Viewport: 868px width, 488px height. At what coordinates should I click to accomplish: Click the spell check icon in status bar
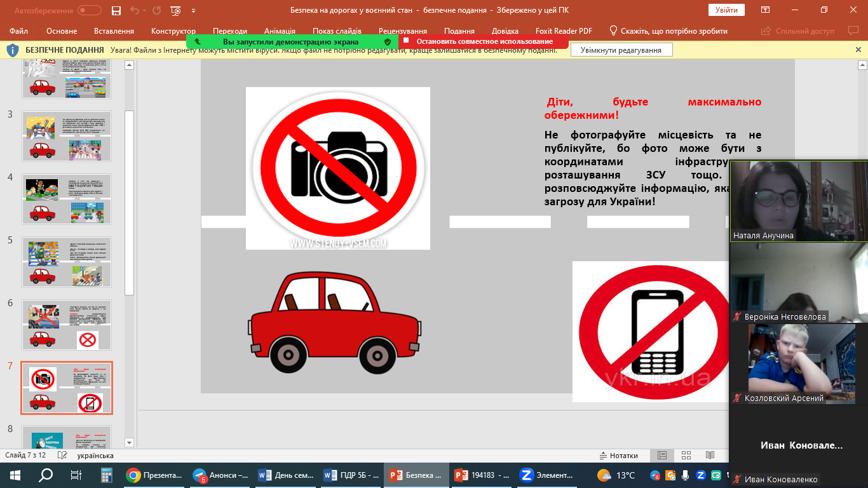[62, 456]
